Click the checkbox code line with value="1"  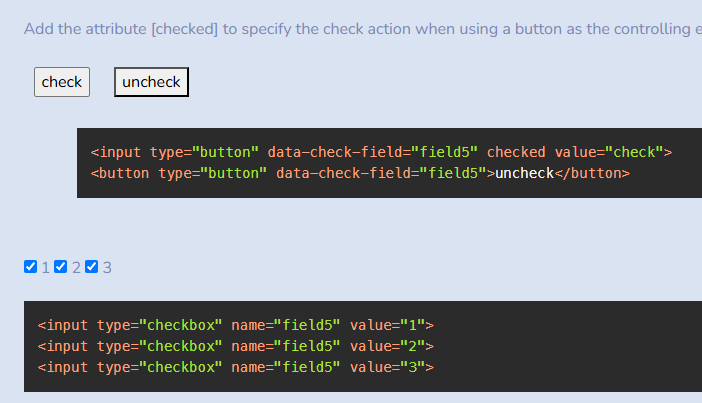pyautogui.click(x=235, y=325)
